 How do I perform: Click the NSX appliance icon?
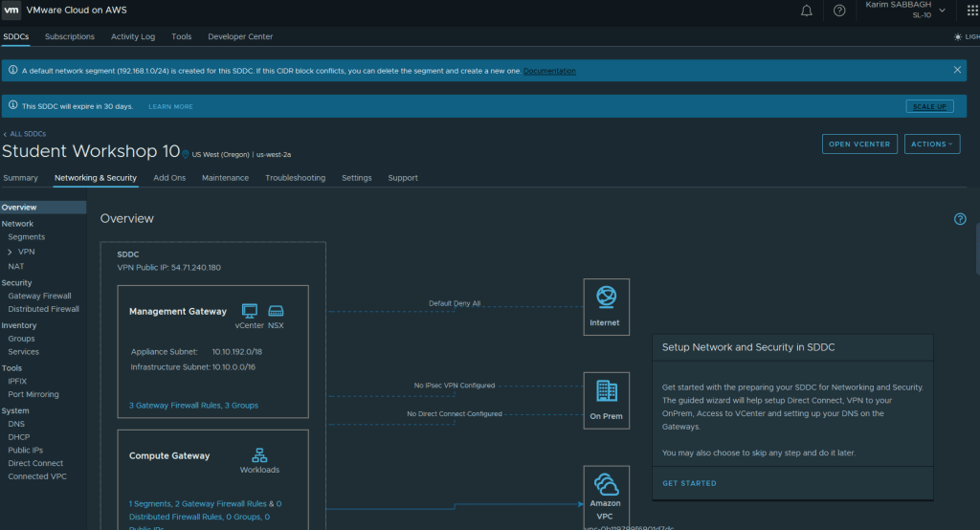(x=276, y=311)
